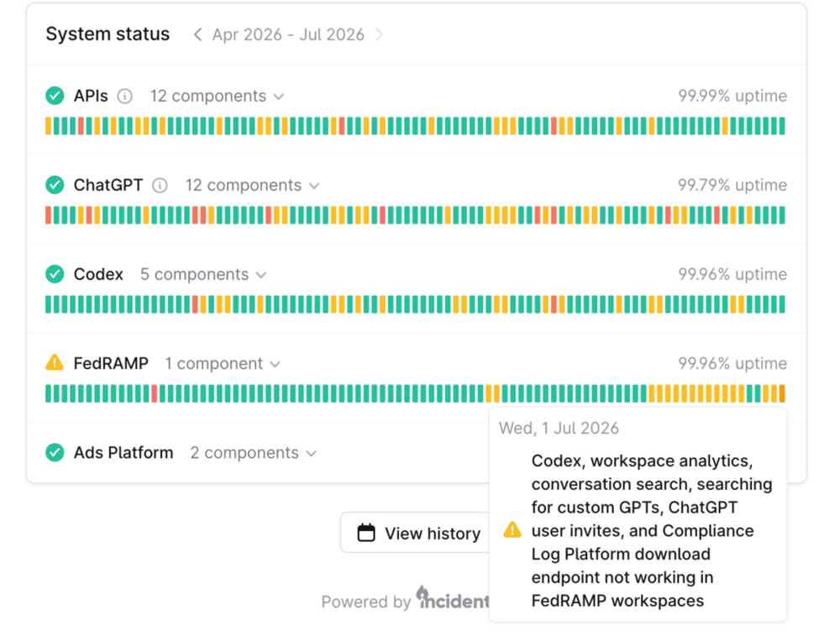Go to next date range with right chevron
This screenshot has height=632, width=840.
pyautogui.click(x=379, y=34)
